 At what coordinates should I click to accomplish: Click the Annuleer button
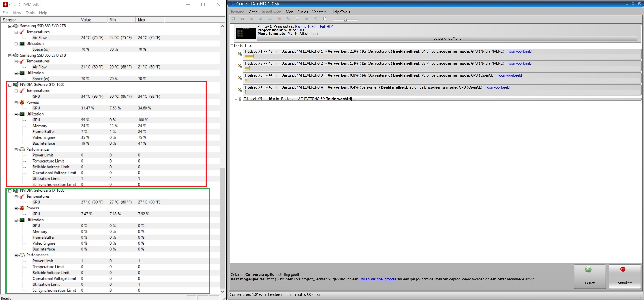click(624, 277)
